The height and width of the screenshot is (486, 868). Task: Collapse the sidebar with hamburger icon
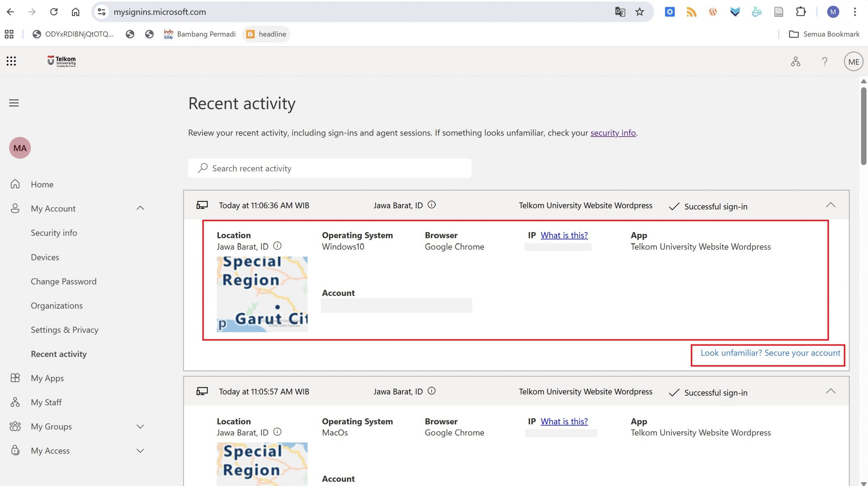pos(14,103)
